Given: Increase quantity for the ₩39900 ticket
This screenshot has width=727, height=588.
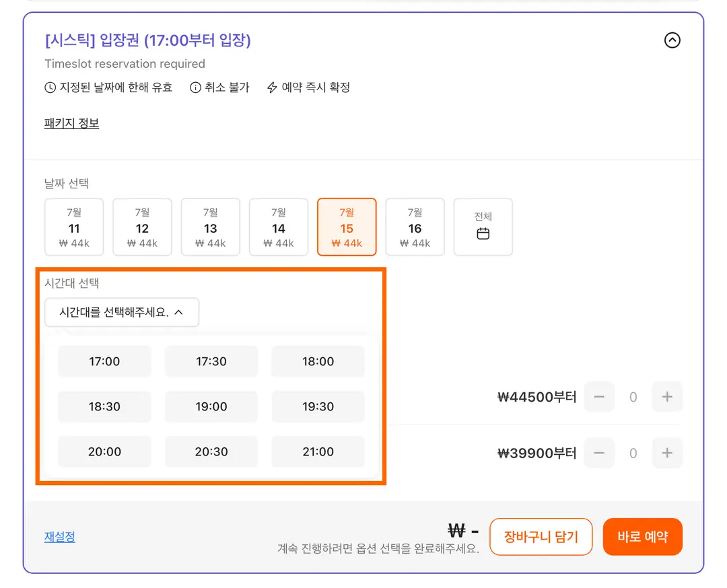Looking at the screenshot, I should click(x=666, y=453).
